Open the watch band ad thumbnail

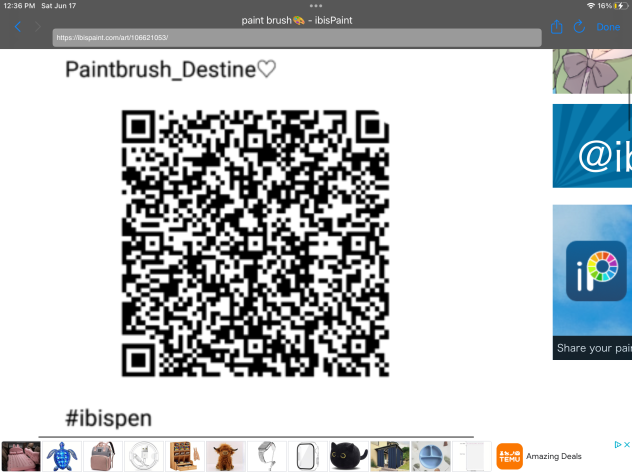(266, 456)
